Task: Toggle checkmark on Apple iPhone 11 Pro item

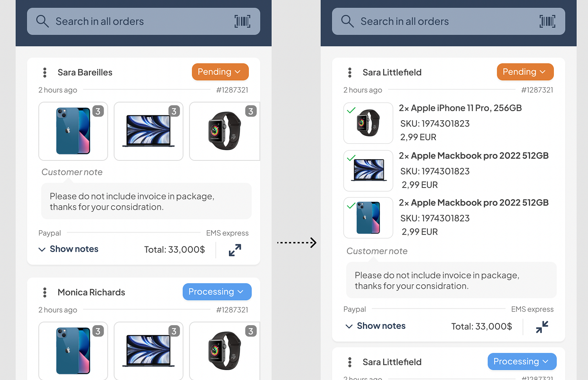Action: click(x=351, y=110)
